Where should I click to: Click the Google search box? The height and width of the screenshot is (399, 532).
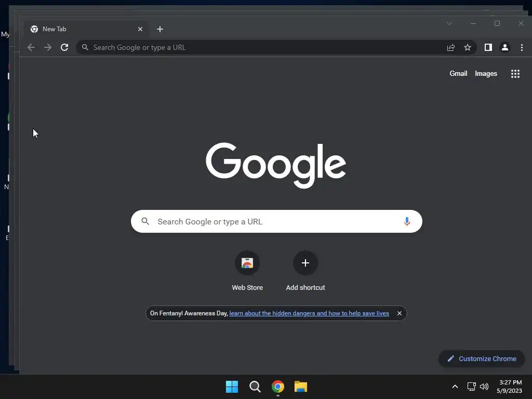tap(276, 221)
